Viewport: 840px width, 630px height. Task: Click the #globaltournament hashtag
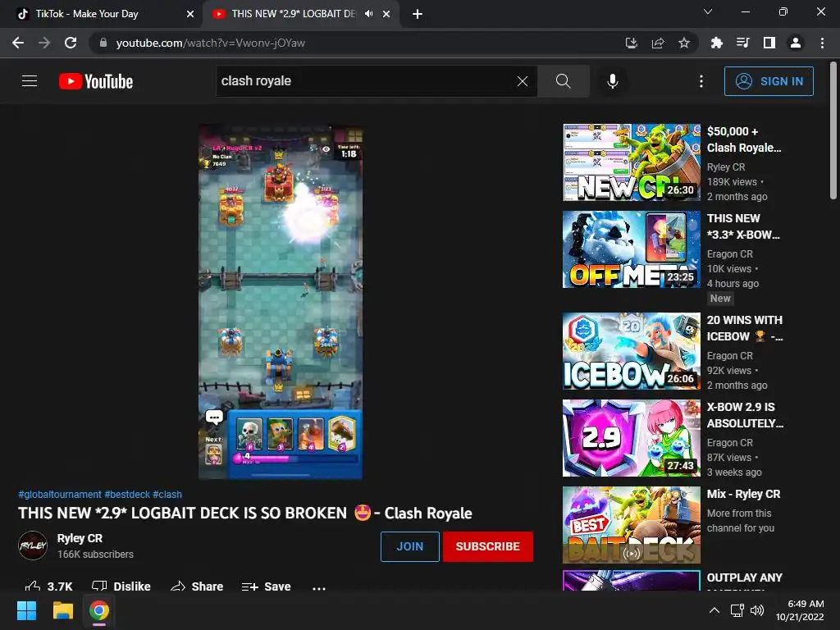(x=59, y=495)
